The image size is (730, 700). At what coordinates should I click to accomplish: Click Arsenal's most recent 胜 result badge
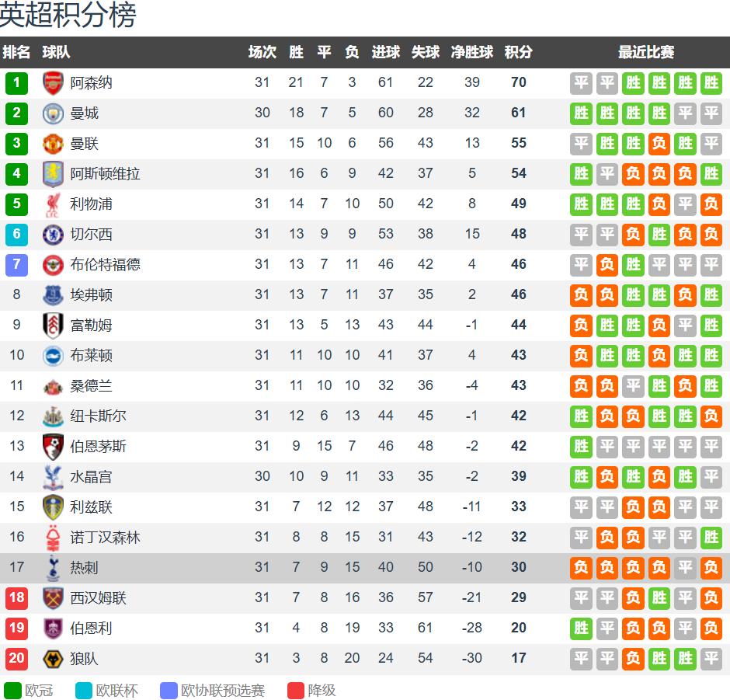711,83
